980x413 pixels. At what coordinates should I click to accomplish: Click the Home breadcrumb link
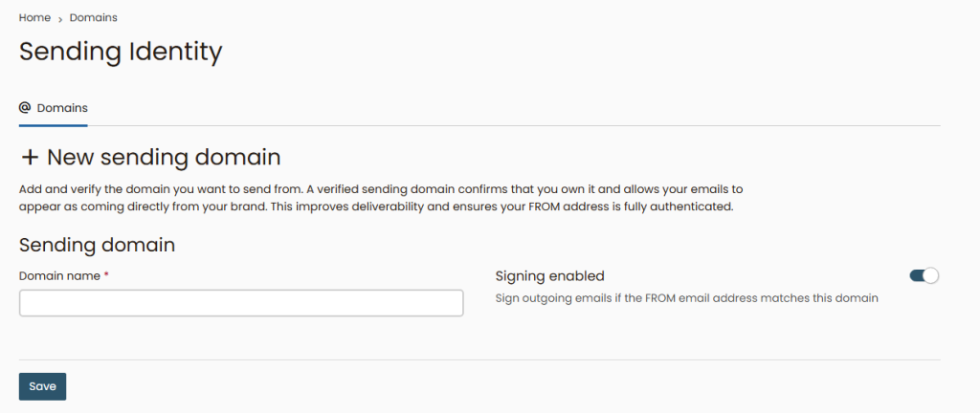click(x=34, y=17)
